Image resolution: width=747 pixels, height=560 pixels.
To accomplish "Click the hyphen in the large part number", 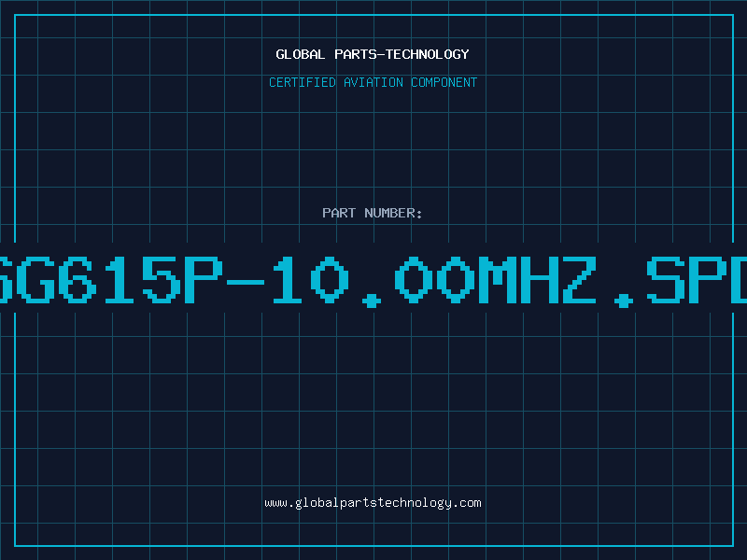I will [x=246, y=282].
